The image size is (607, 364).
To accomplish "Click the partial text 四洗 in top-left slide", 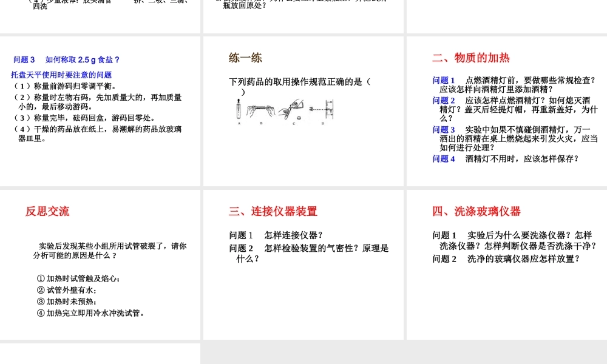I will click(x=40, y=6).
